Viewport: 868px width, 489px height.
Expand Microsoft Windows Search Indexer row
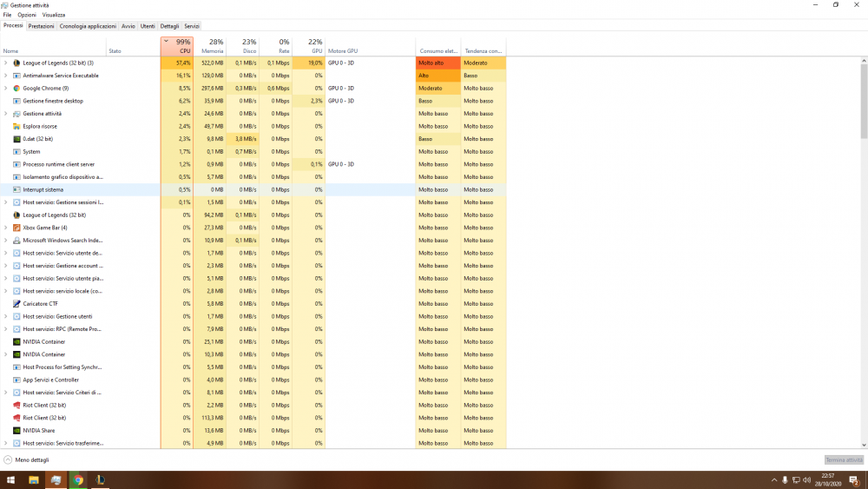coord(5,241)
